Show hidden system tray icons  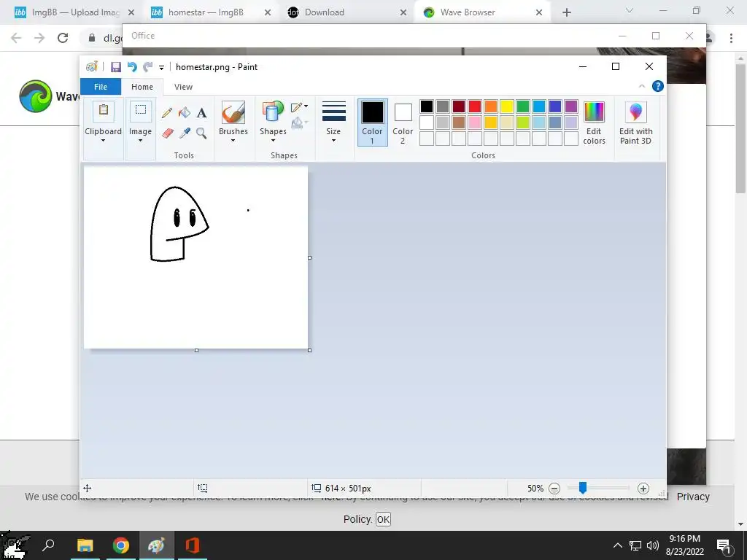(x=617, y=545)
